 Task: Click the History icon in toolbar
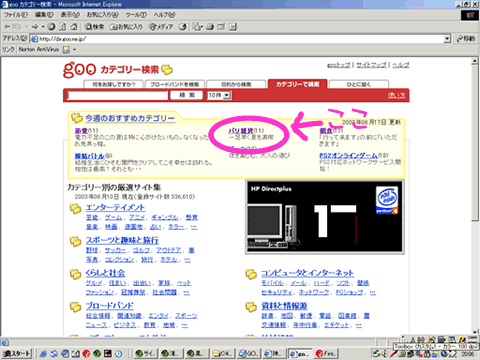tap(182, 27)
